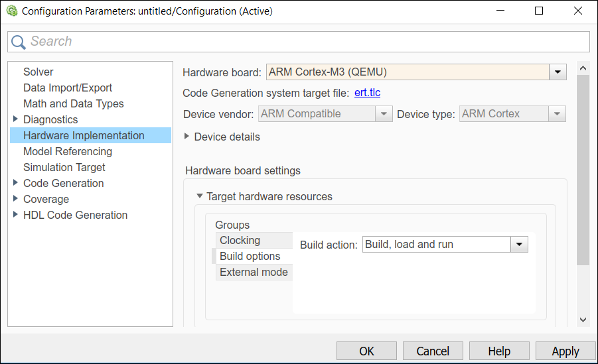Select Solver in the category tree
This screenshot has height=364, width=598.
[38, 72]
